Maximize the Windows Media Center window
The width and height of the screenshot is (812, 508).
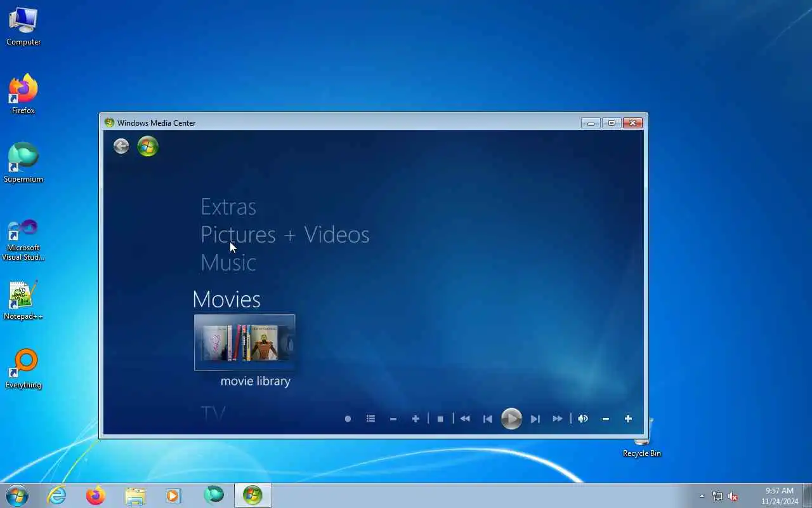[612, 123]
